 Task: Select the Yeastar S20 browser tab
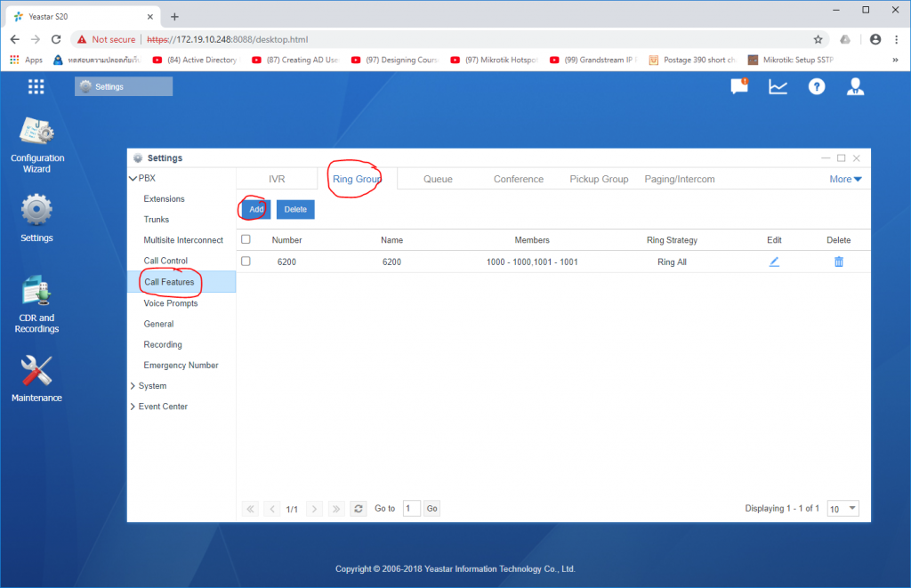pyautogui.click(x=83, y=17)
